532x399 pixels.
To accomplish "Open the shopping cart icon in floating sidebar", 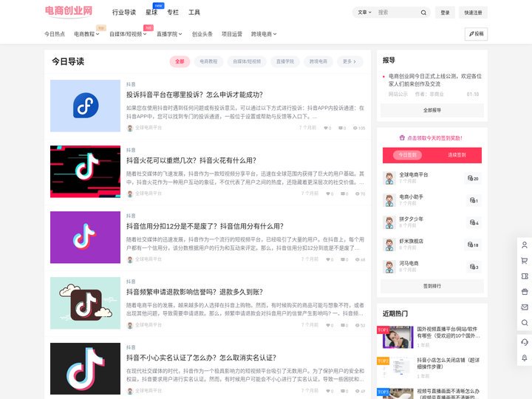I will [x=524, y=261].
